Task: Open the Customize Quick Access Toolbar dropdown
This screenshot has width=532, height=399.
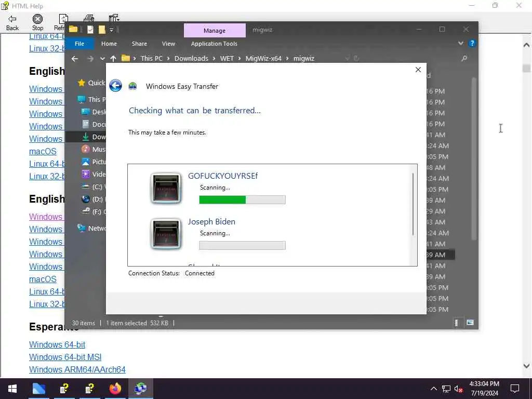Action: [111, 30]
